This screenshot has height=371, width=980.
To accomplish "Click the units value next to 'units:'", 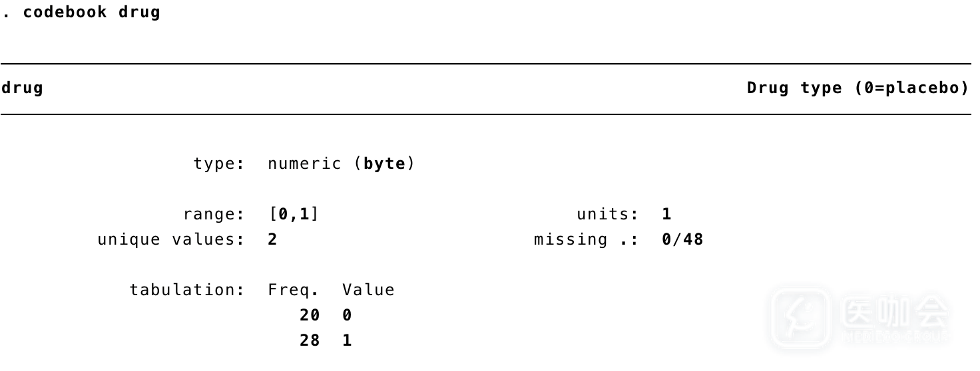I will (666, 214).
